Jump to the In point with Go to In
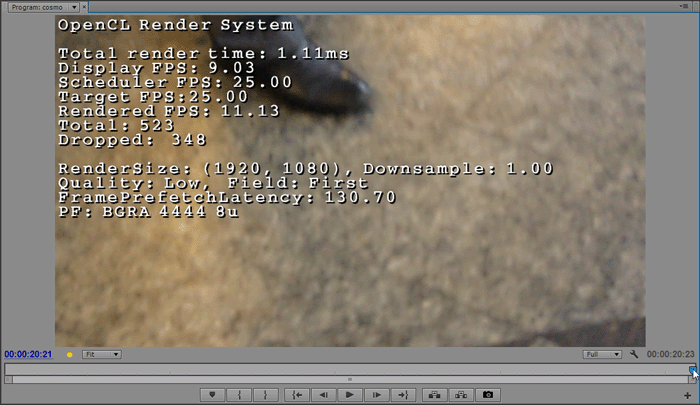The width and height of the screenshot is (700, 405). (x=297, y=395)
